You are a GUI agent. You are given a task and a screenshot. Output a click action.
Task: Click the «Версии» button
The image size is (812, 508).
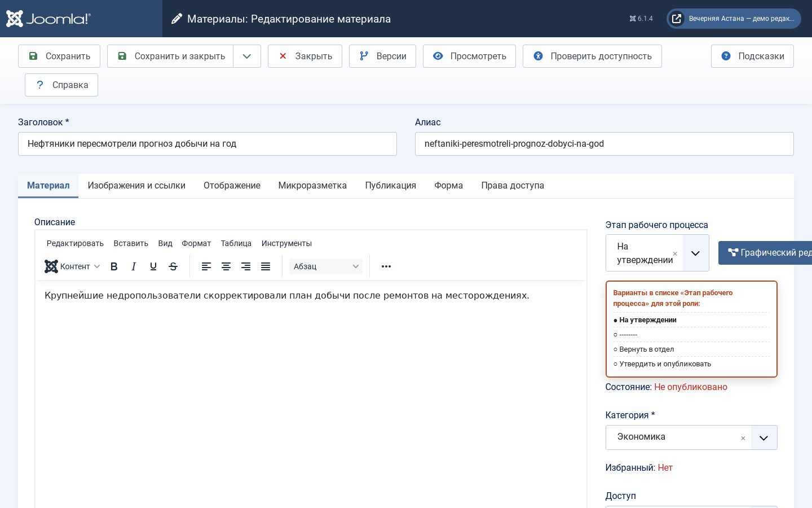click(383, 56)
